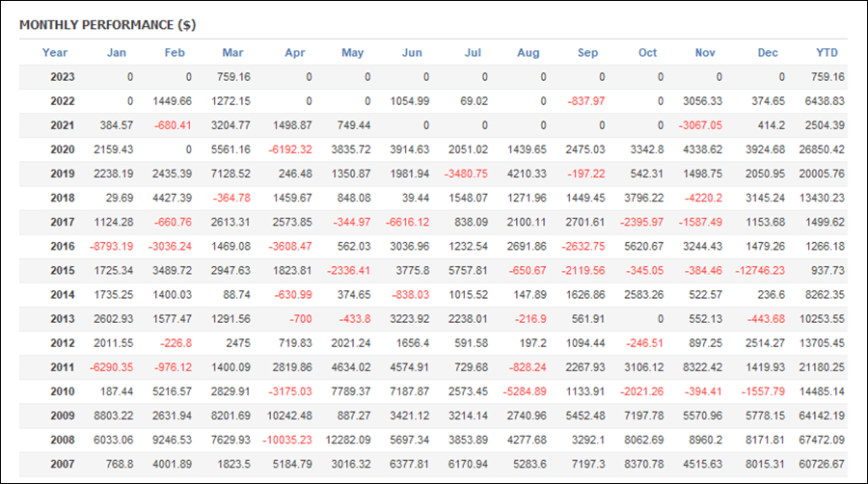The width and height of the screenshot is (868, 484).
Task: Click the Year column header
Action: (x=55, y=52)
